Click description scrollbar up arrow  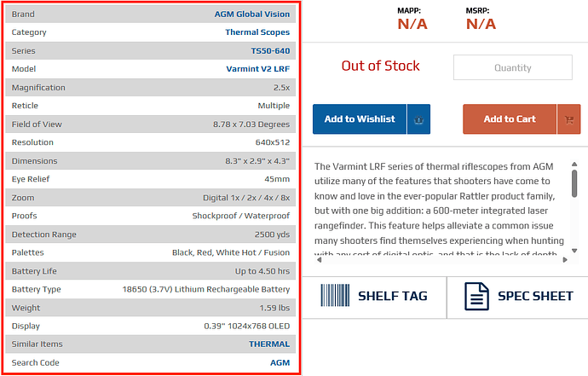[x=574, y=165]
